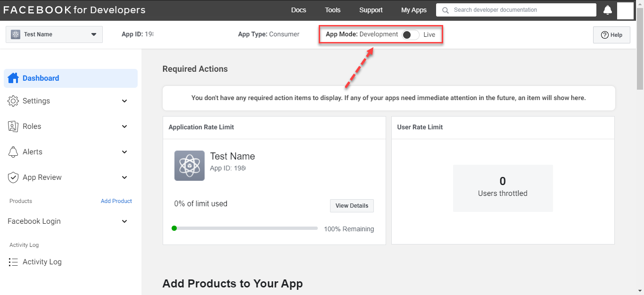The width and height of the screenshot is (644, 295).
Task: Click the View Details button
Action: click(x=352, y=206)
